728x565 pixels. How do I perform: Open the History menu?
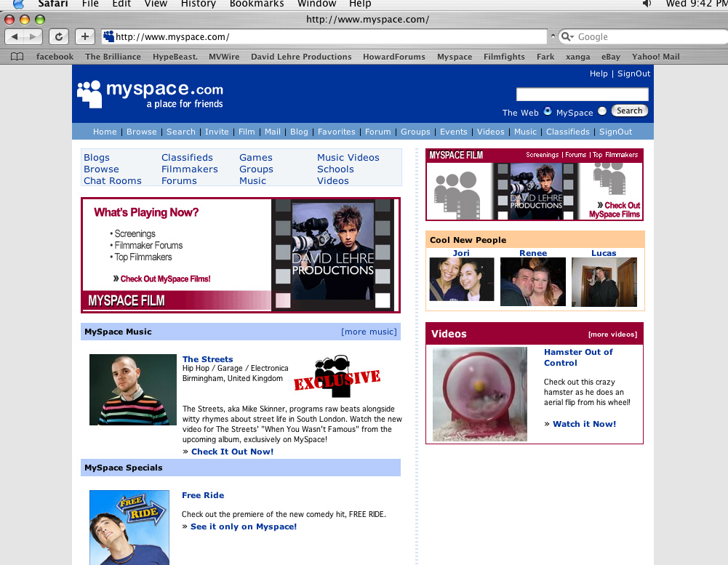pos(199,4)
